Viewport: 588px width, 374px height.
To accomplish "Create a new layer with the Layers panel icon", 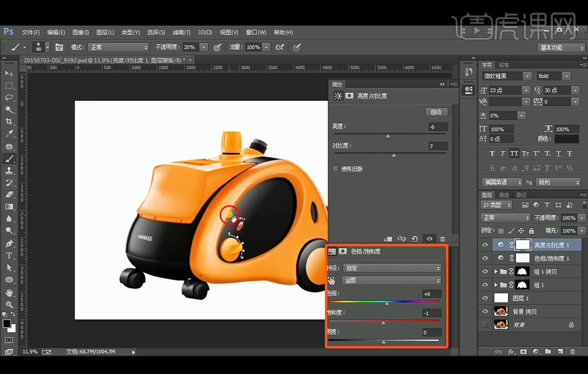I will point(560,351).
